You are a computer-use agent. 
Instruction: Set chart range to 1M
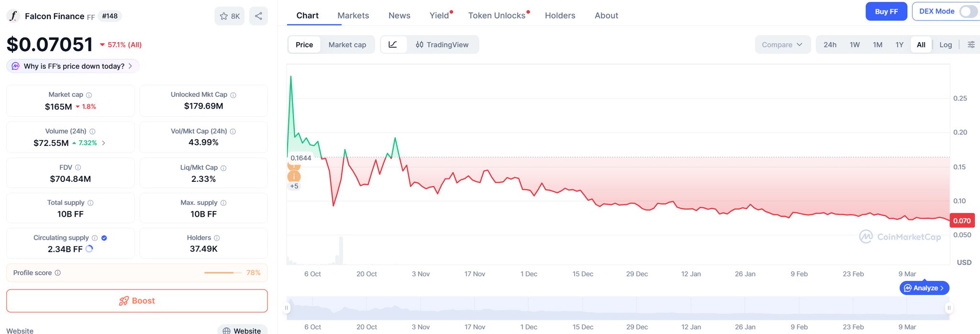pyautogui.click(x=878, y=45)
